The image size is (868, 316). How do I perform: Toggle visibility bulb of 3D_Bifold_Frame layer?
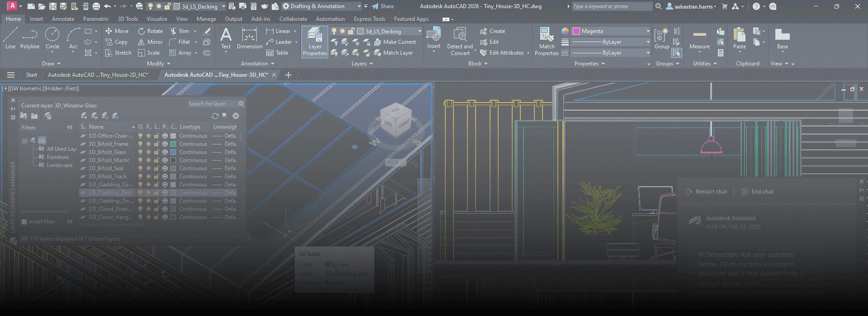pos(141,144)
